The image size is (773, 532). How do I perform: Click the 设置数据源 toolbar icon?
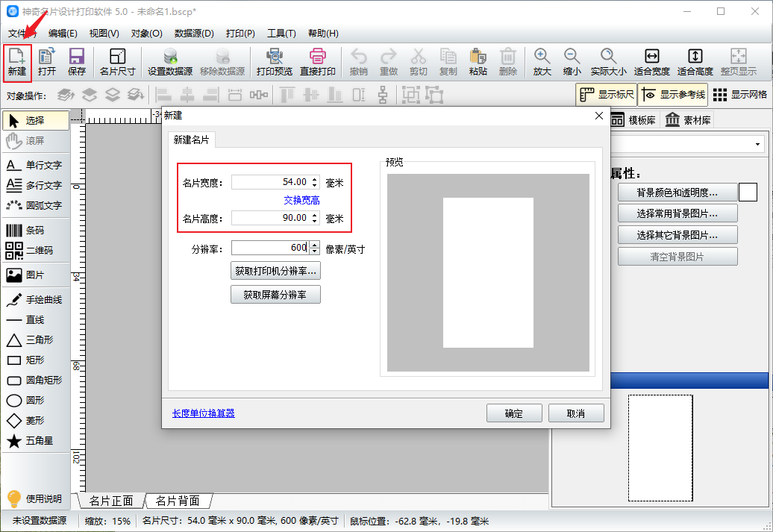pyautogui.click(x=170, y=62)
